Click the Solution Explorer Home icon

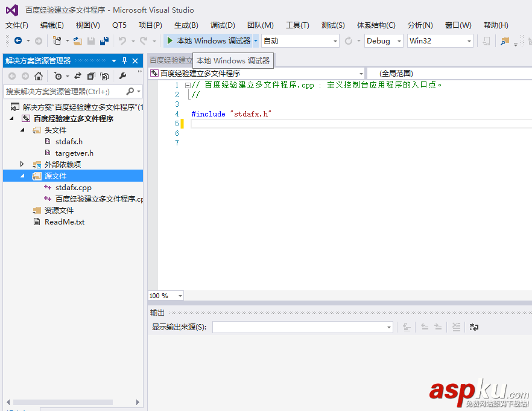[x=39, y=76]
